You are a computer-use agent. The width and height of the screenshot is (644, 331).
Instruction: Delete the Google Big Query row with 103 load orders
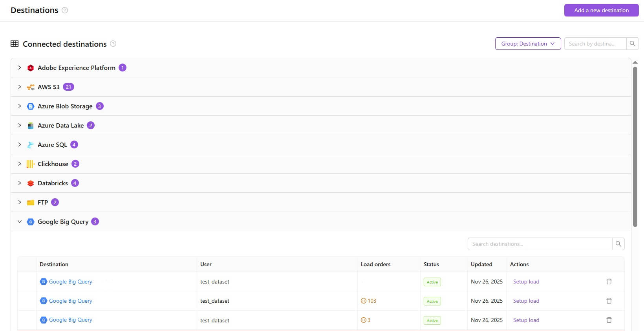pos(609,301)
